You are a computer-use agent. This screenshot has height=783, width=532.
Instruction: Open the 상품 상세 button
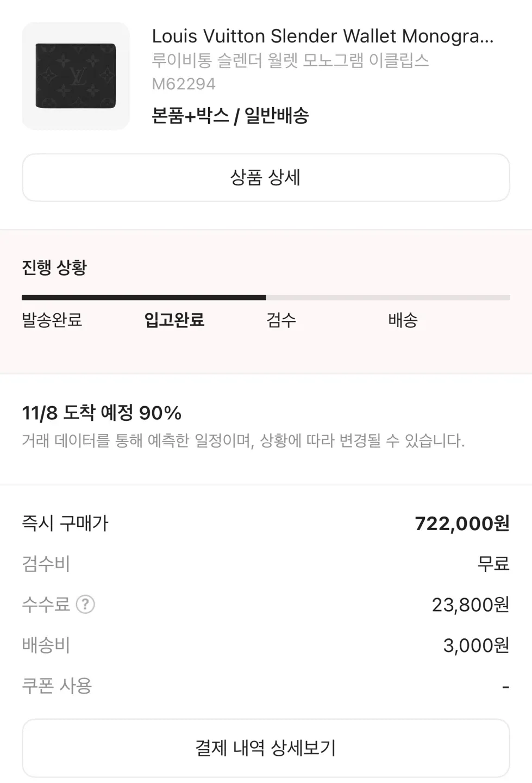pyautogui.click(x=266, y=178)
